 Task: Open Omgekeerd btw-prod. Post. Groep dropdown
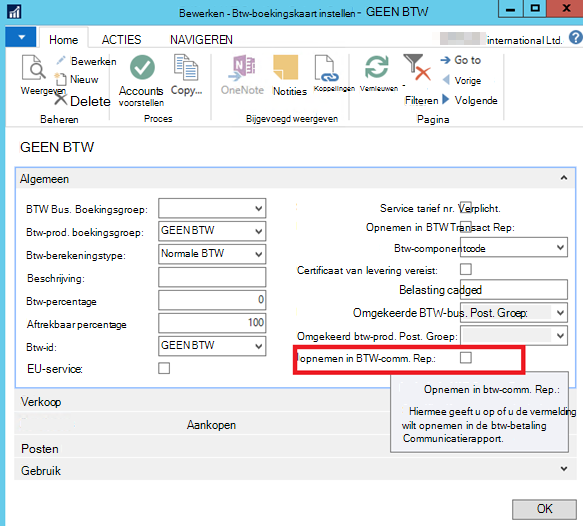pyautogui.click(x=560, y=336)
